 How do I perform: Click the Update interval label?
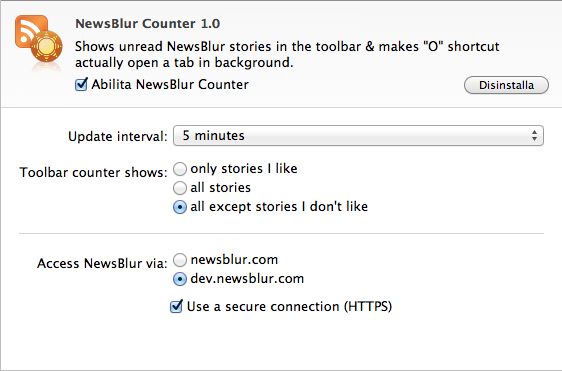click(x=118, y=137)
